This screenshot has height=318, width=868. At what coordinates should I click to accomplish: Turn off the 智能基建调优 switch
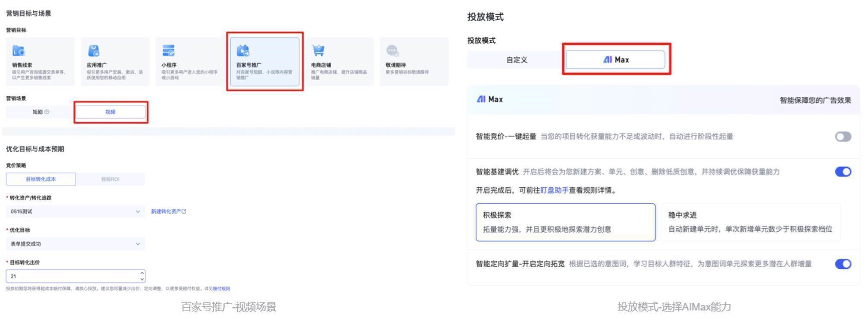pos(843,172)
